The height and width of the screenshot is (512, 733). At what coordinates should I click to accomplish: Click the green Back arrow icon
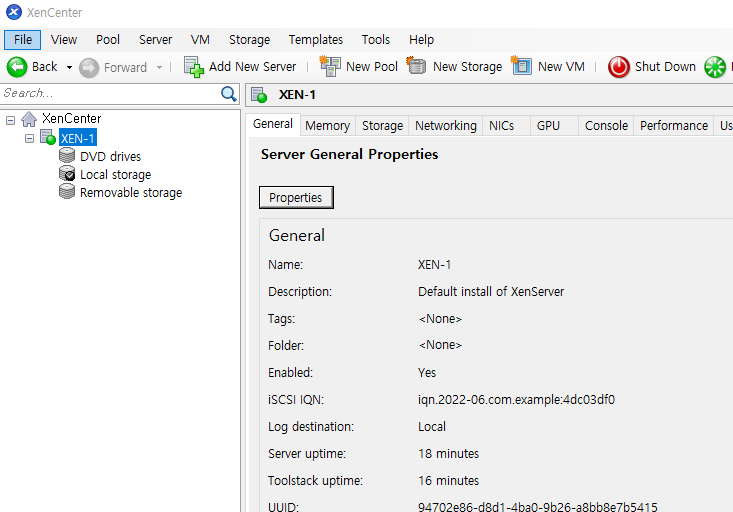(17, 67)
